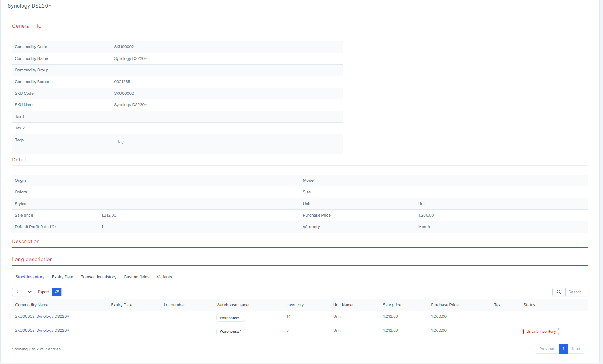Click the Previous page button

(547, 349)
